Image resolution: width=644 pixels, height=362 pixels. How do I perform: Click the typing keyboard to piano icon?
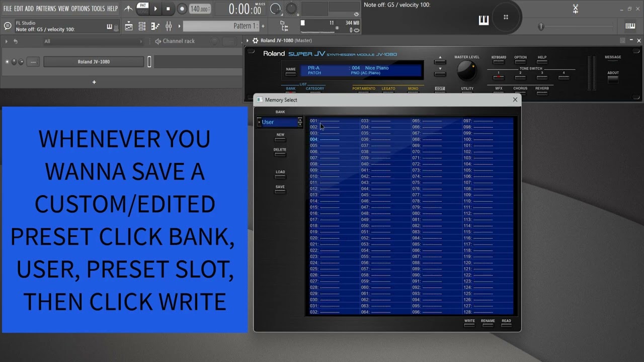point(109,26)
